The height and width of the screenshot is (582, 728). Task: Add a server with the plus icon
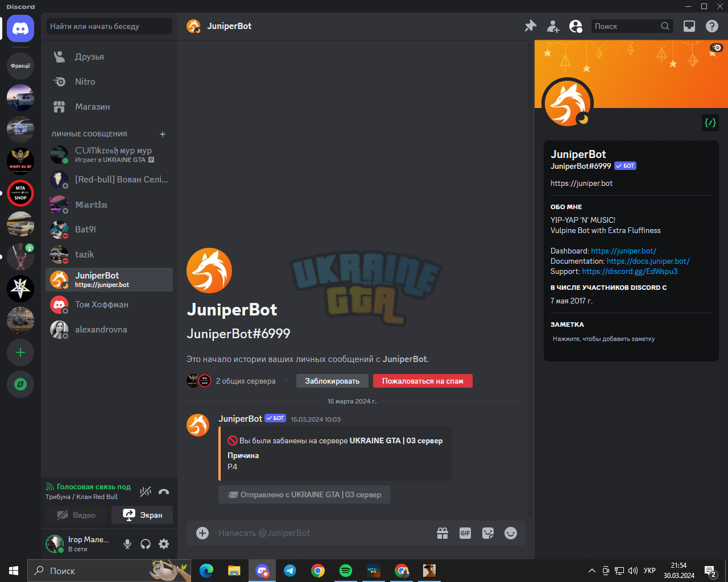[20, 352]
